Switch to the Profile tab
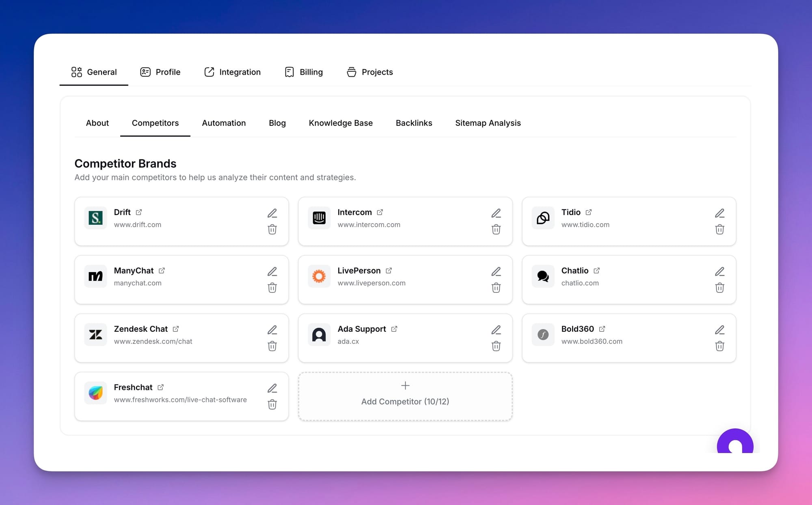This screenshot has height=505, width=812. (x=160, y=72)
